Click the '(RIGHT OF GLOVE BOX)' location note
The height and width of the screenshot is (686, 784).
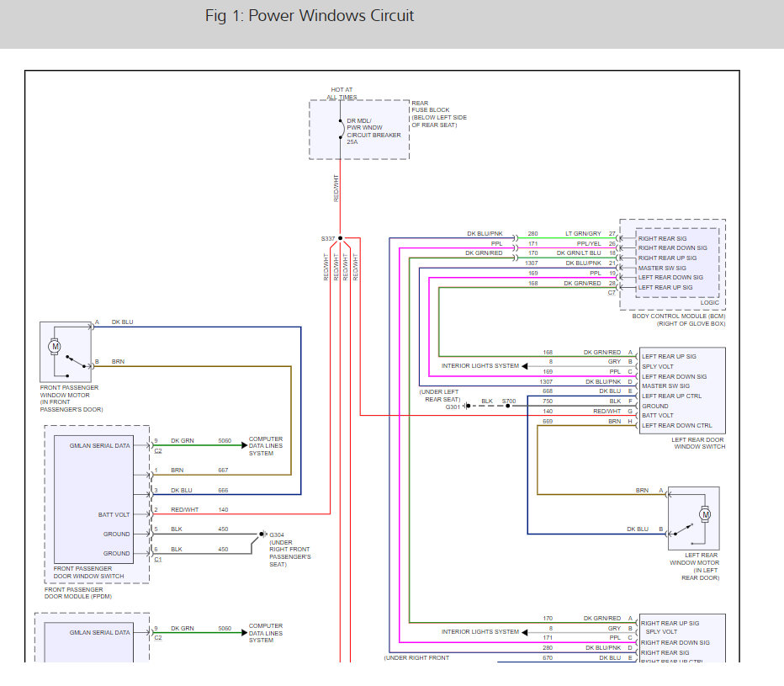(x=691, y=324)
